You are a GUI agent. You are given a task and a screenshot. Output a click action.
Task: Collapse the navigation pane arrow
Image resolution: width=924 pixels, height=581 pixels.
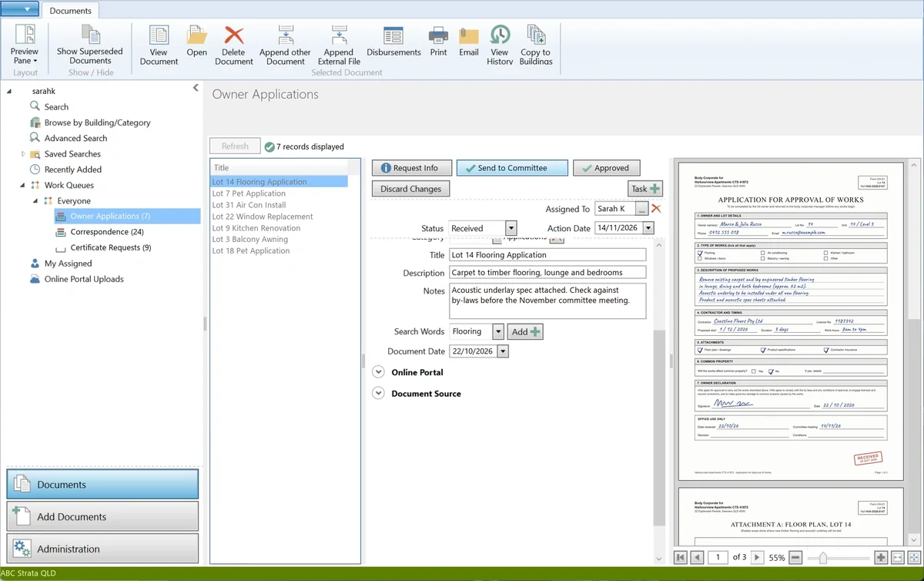point(196,89)
